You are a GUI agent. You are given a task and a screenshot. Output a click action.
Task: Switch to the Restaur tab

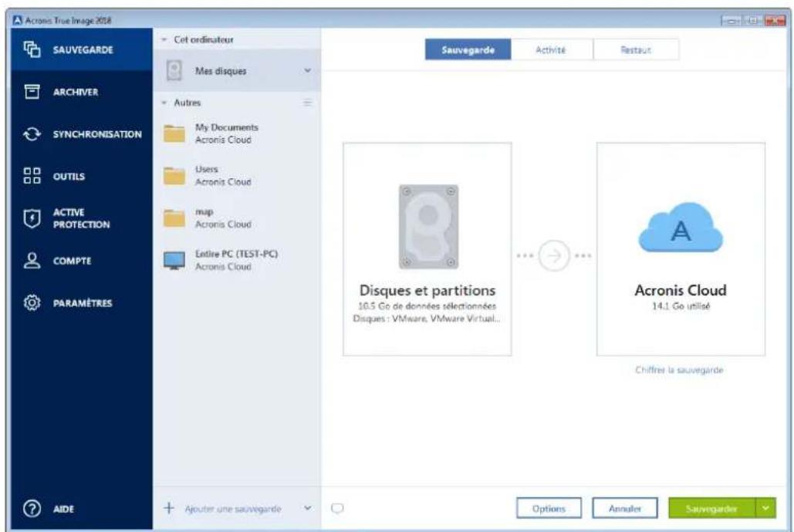636,49
